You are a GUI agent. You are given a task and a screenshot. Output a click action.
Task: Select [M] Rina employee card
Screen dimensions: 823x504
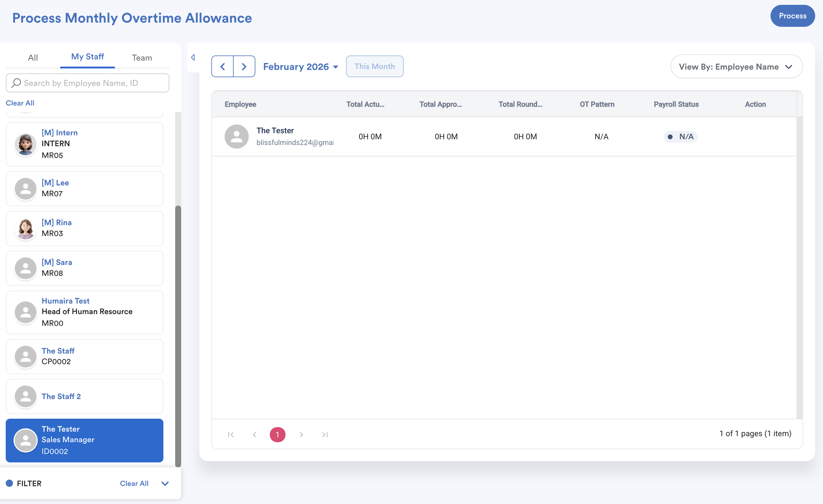coord(84,228)
